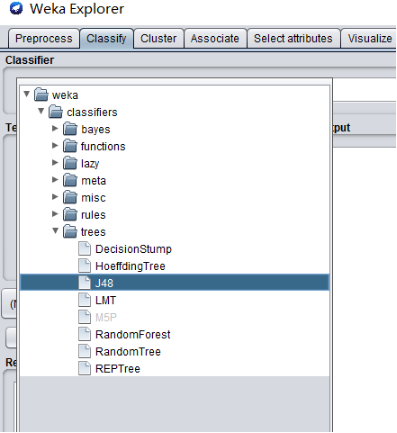Choose the HoeffdingTree classifier
Viewport: 397px width, 433px height.
130,266
